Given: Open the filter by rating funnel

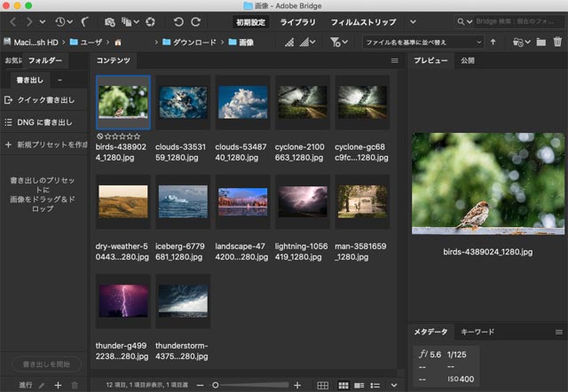Looking at the screenshot, I should point(339,43).
